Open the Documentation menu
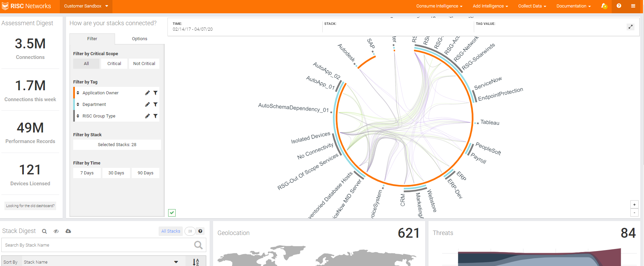644x266 pixels. coord(574,6)
